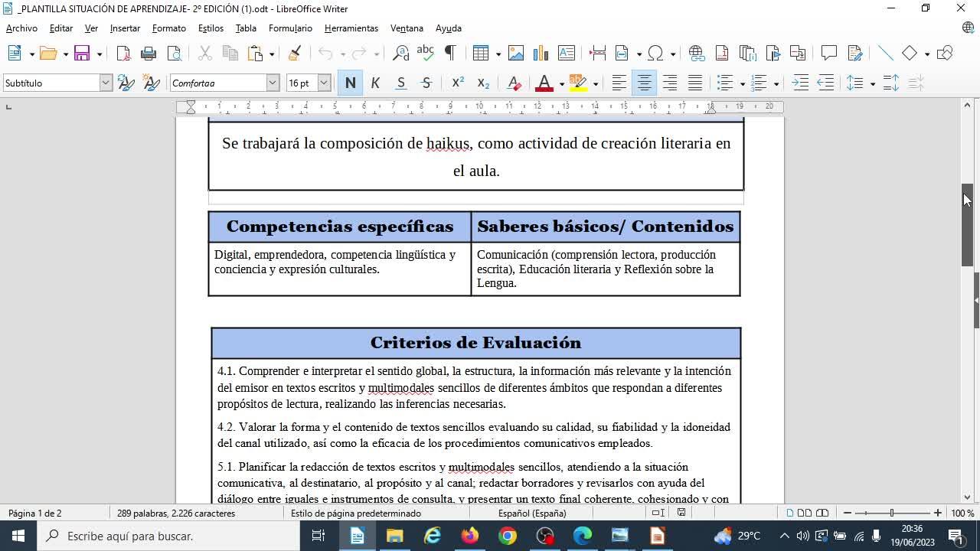Expand the line spacing dropdown arrow
The height and width of the screenshot is (551, 980).
click(872, 83)
